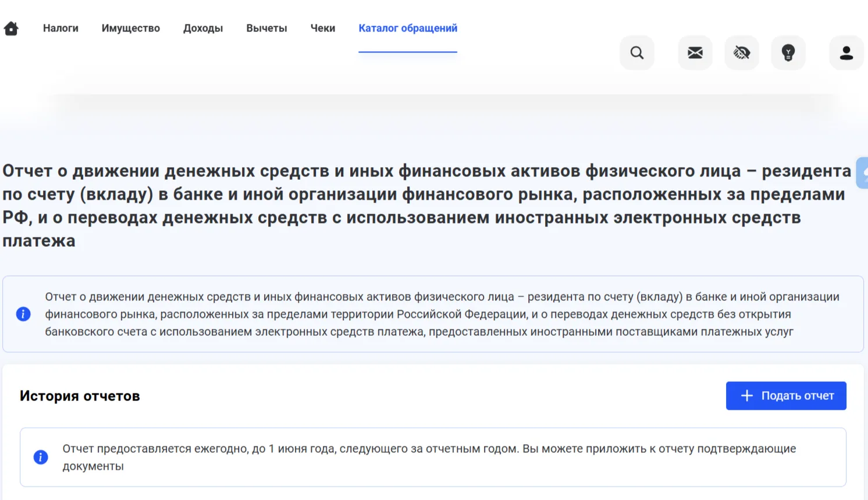Screen dimensions: 868x500
Task: Select the Каталог обращений tab
Action: [x=408, y=28]
